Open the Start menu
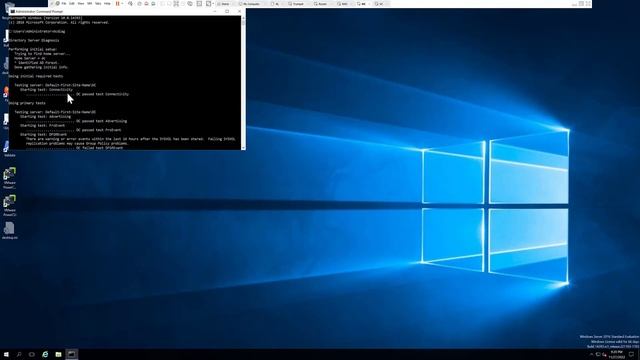 pyautogui.click(x=6, y=354)
